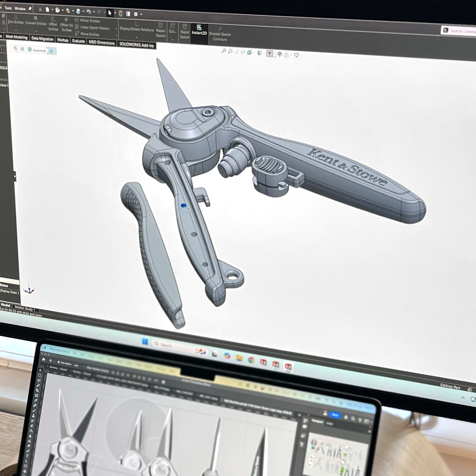476x476 pixels.
Task: Select the Type tool in Photoshop
Action: (x=27, y=456)
